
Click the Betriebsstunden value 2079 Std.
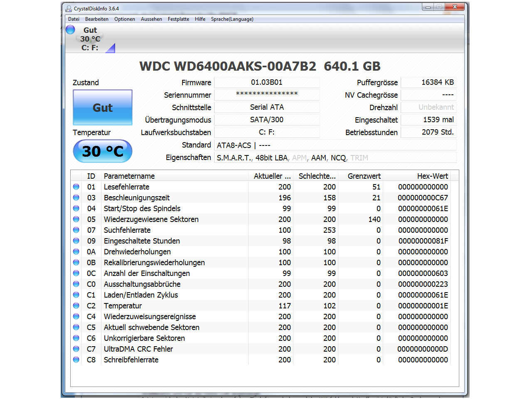429,132
